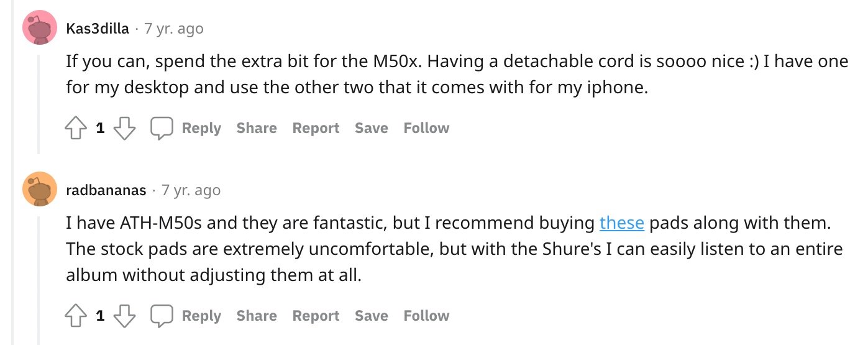Share Kas3dilla's comment

pyautogui.click(x=257, y=128)
